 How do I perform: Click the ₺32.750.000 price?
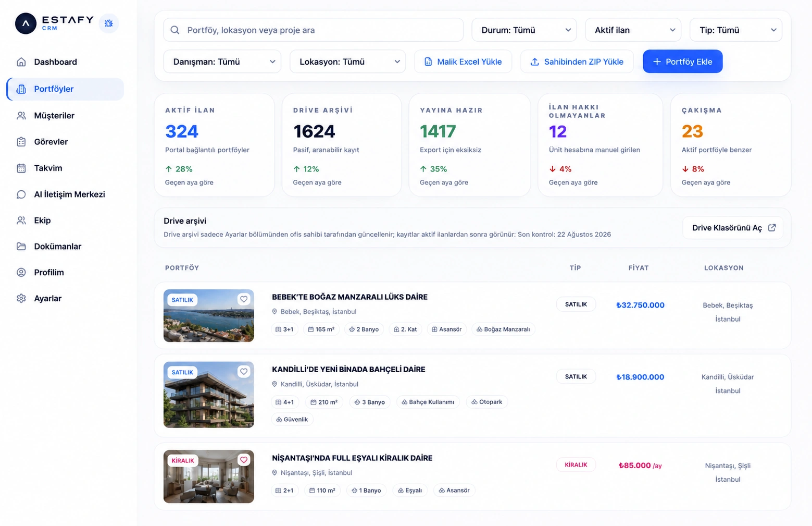pos(640,305)
